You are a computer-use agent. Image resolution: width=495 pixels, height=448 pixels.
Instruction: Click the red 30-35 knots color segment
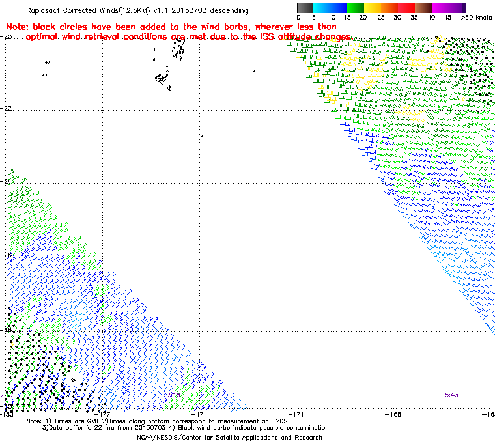[x=406, y=8]
